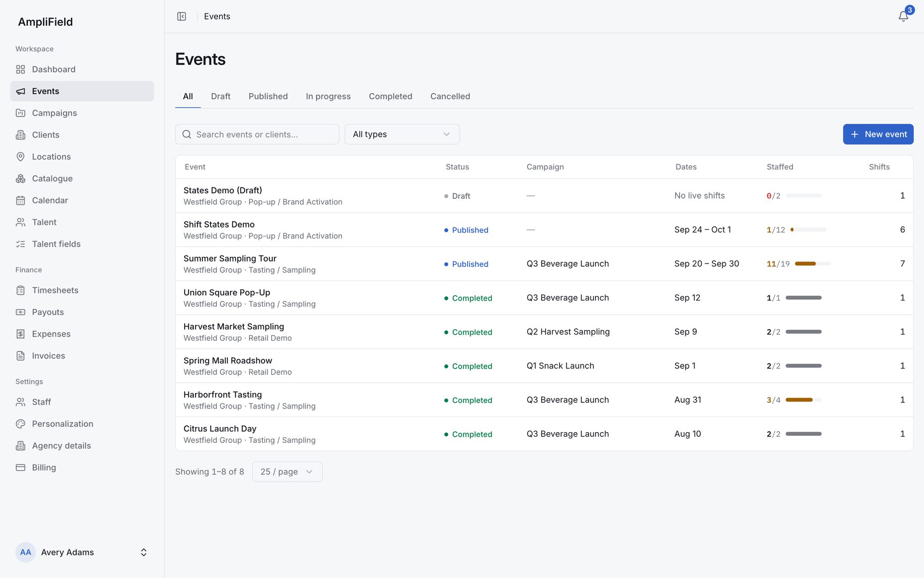Open the Summer Sampling Tour event
Image resolution: width=924 pixels, height=578 pixels.
(x=230, y=258)
